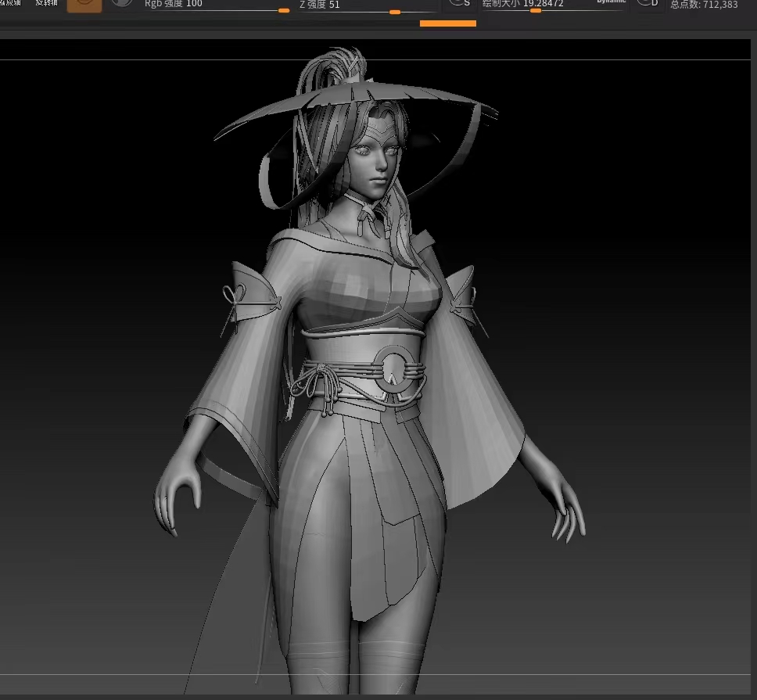Toggle the Dynamic draw size option
Viewport: 757px width, 700px height.
tap(611, 2)
